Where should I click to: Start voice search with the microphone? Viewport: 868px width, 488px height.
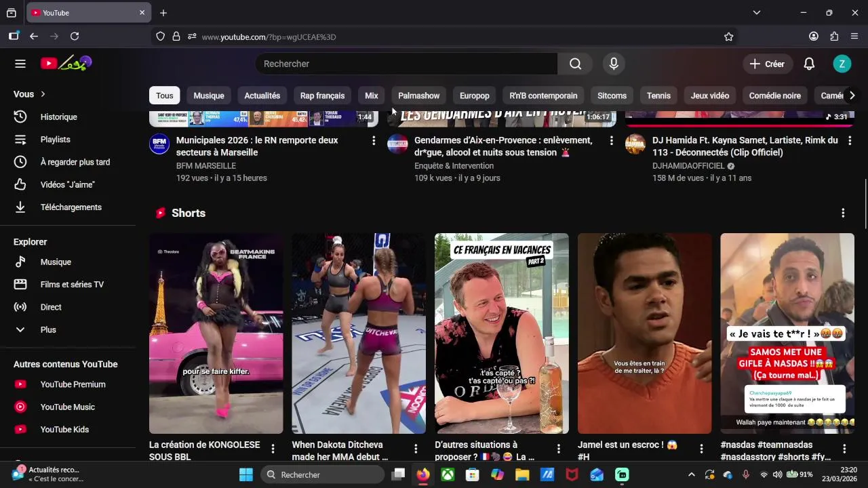[x=614, y=64]
